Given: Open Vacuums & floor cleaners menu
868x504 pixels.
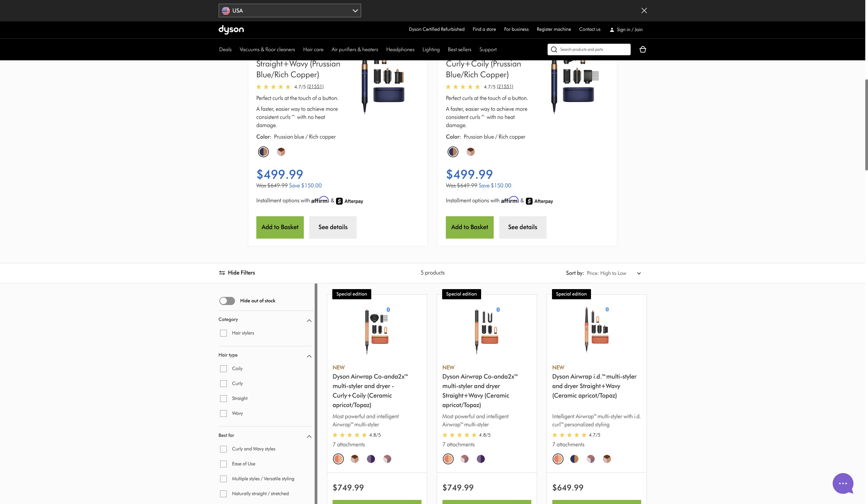Looking at the screenshot, I should pyautogui.click(x=267, y=49).
